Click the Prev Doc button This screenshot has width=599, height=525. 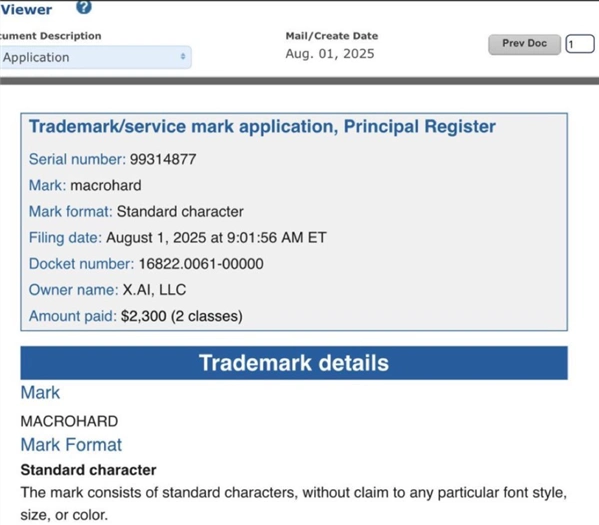pos(524,44)
